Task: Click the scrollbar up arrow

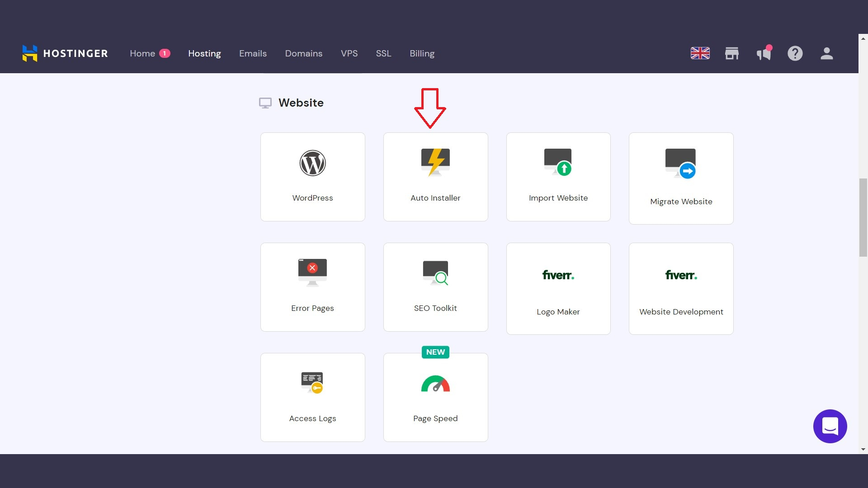Action: tap(863, 38)
